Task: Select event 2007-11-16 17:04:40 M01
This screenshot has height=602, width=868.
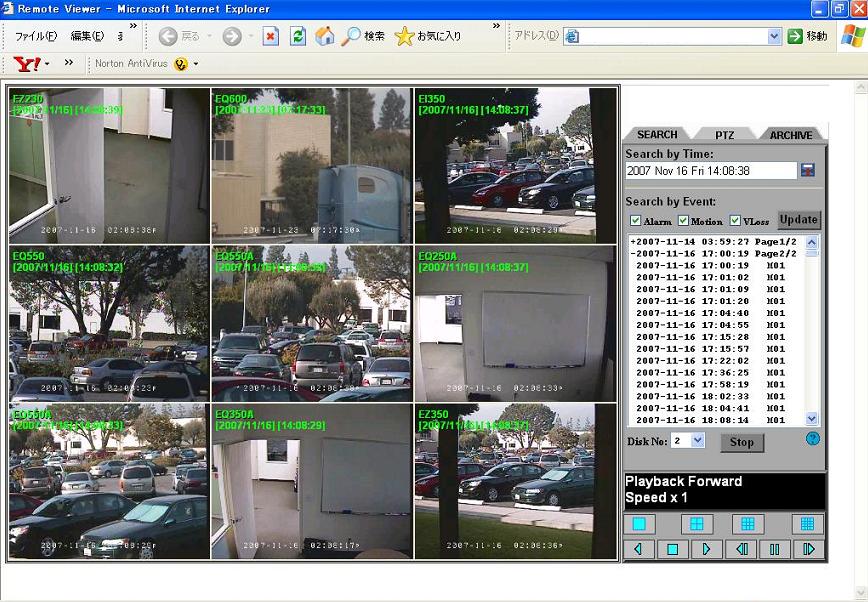Action: [711, 313]
